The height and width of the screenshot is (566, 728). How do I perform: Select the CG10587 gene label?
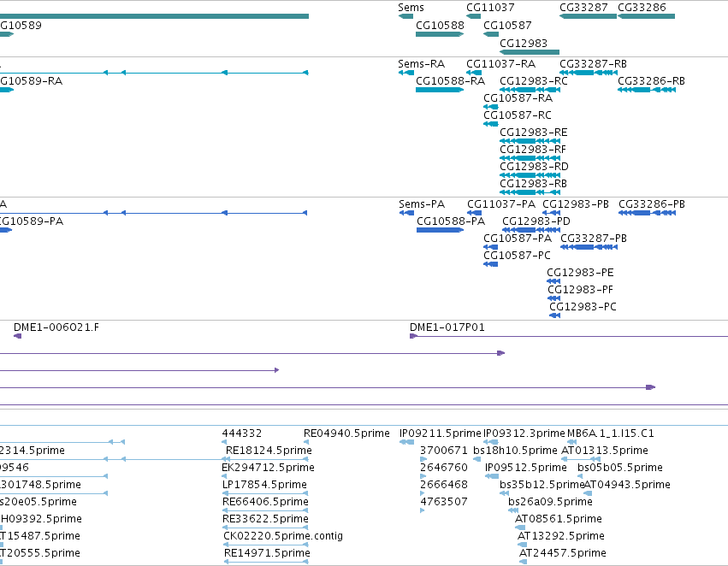pos(507,26)
